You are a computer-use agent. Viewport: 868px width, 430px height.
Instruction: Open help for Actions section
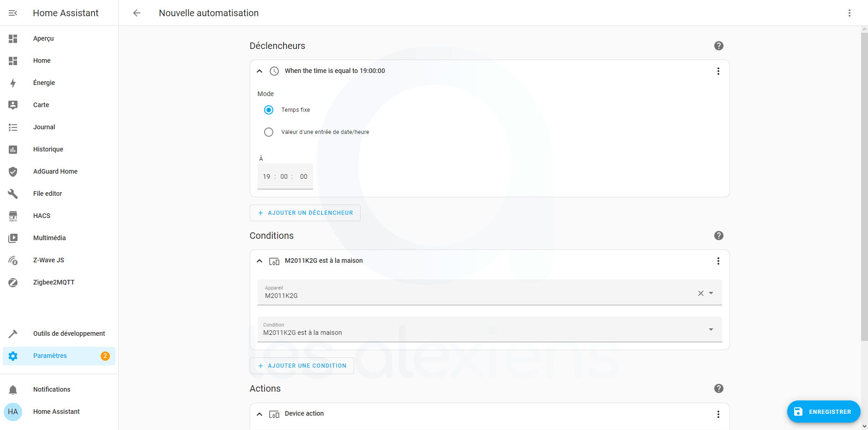point(718,388)
